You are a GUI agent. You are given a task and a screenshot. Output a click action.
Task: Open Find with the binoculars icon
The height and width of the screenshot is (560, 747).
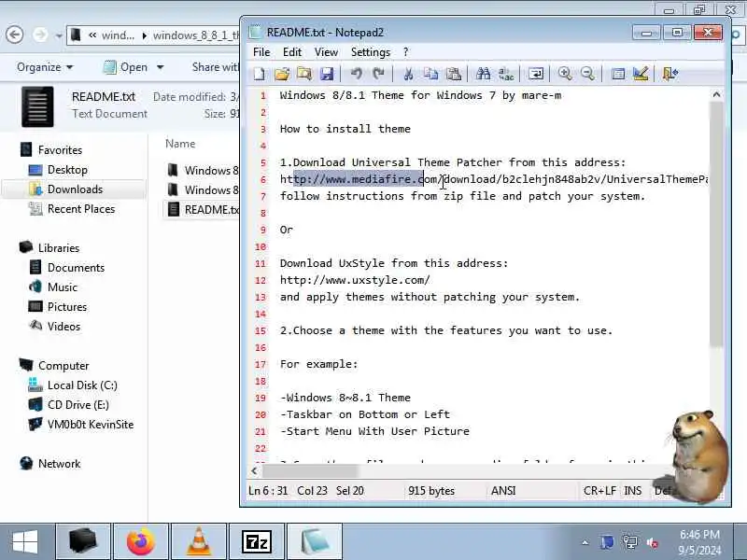[x=483, y=74]
